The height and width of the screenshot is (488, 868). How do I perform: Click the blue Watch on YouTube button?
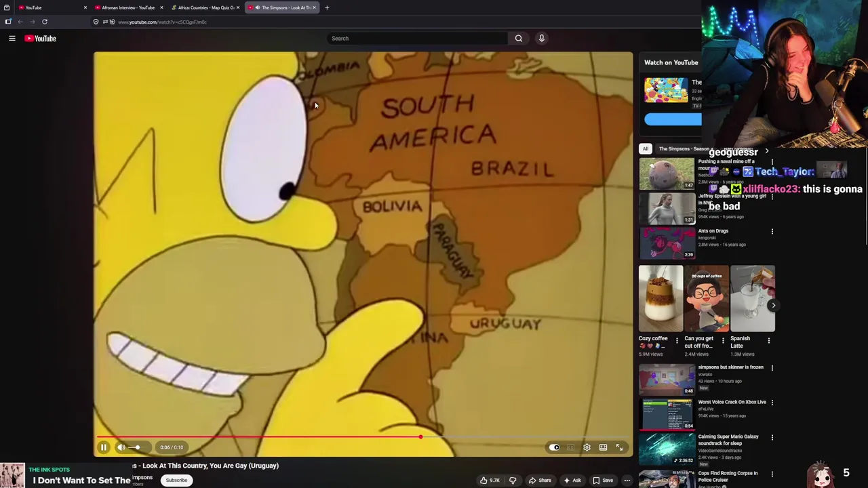tap(673, 119)
